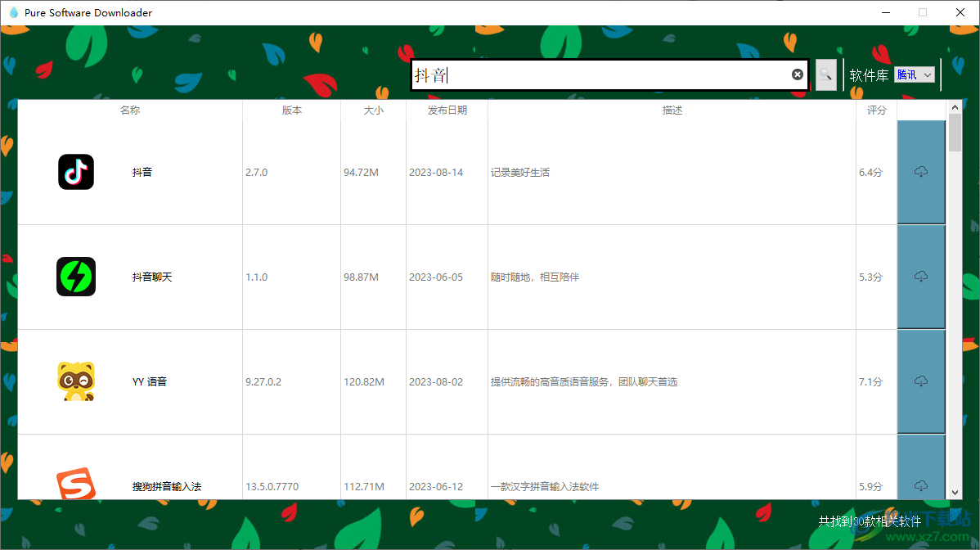This screenshot has width=980, height=550.
Task: Sort by the 版本 column header
Action: 292,110
